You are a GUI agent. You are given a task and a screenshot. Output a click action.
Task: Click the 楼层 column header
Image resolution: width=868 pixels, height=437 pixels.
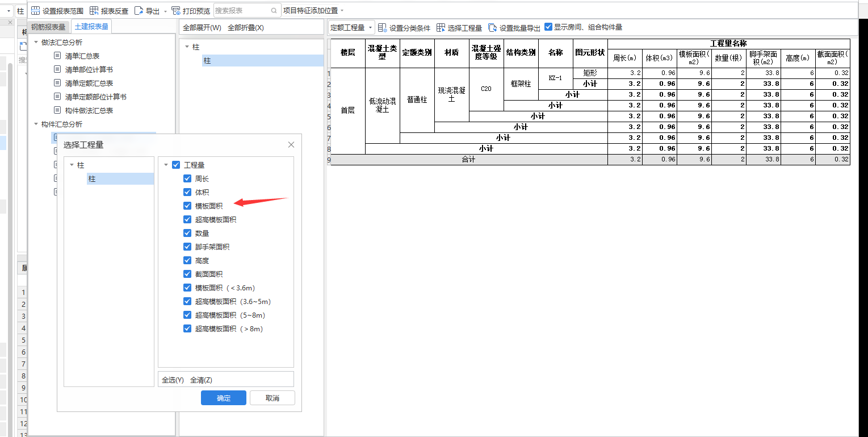pos(348,53)
